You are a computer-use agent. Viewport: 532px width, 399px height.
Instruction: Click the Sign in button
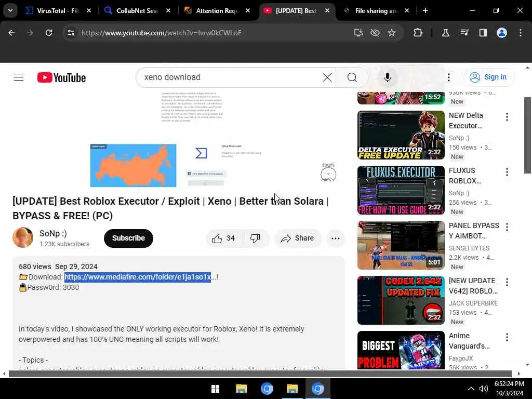[x=489, y=77]
